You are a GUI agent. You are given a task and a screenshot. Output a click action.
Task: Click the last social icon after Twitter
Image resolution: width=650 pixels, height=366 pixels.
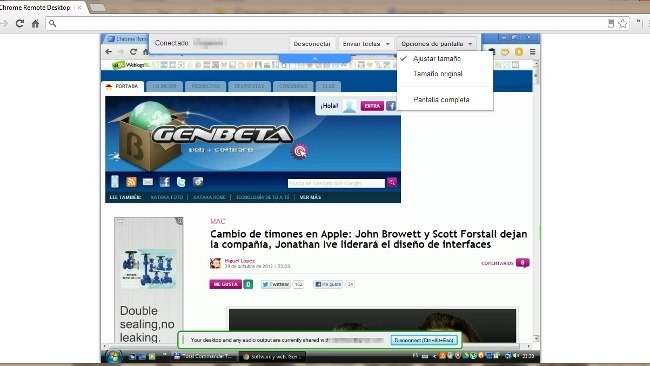pyautogui.click(x=198, y=182)
